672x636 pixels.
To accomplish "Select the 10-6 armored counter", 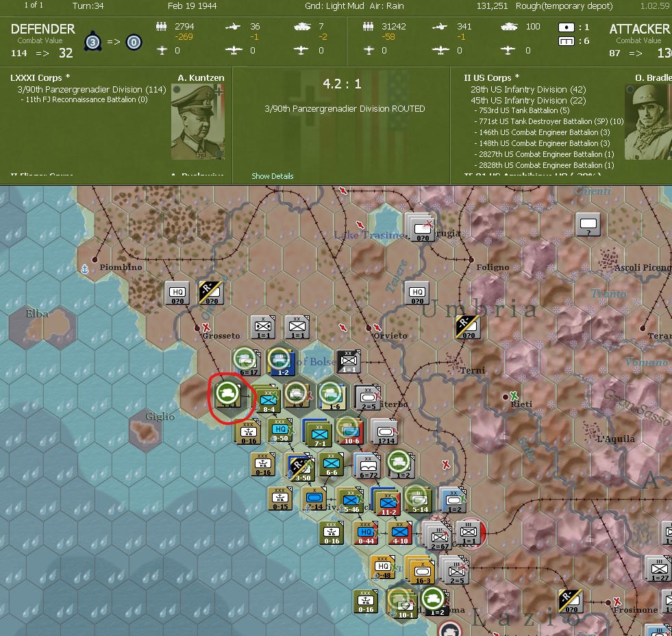I will click(351, 432).
